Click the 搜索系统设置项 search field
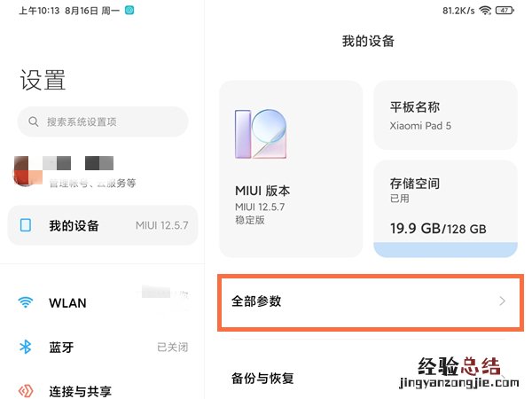The width and height of the screenshot is (532, 399). pyautogui.click(x=103, y=121)
